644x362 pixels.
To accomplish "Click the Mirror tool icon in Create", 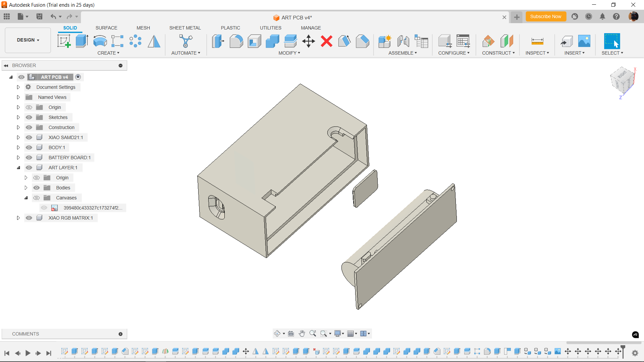I will click(154, 41).
